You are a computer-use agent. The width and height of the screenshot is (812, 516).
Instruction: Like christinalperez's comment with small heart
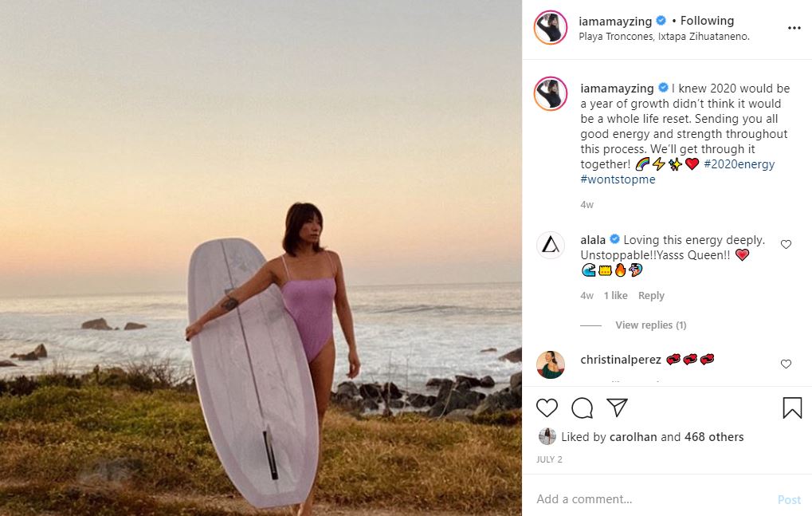click(786, 364)
